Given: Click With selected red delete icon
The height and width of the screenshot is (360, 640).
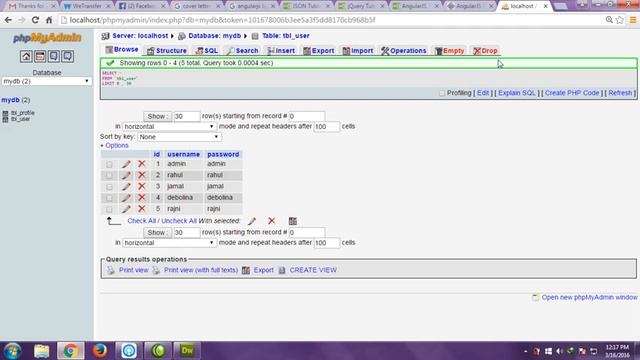Looking at the screenshot, I should [271, 221].
